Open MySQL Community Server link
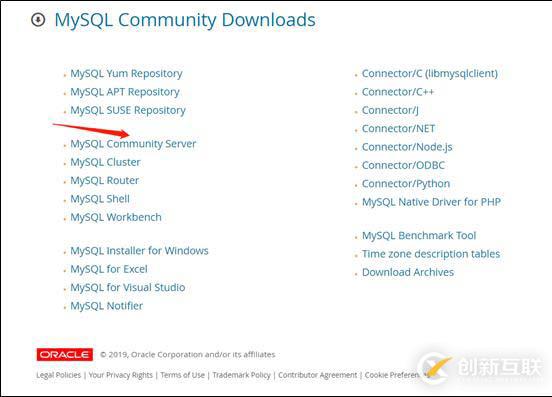 point(133,144)
